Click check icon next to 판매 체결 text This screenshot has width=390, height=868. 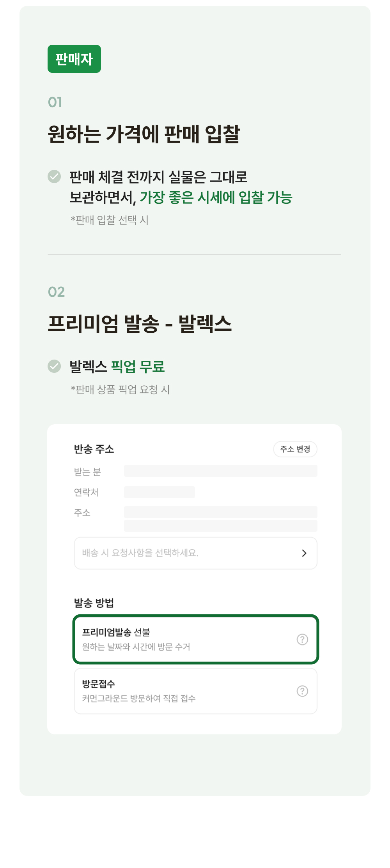pos(54,176)
